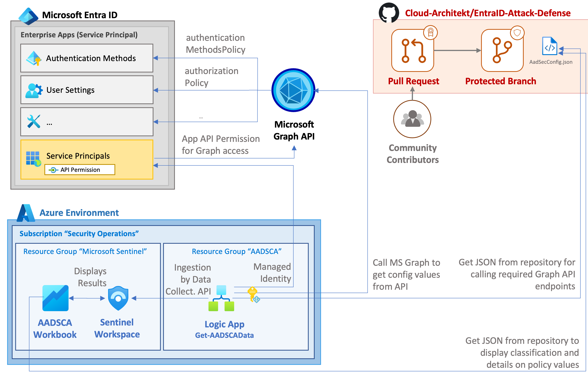Image resolution: width=588 pixels, height=373 pixels.
Task: Click the authorization Policy label
Action: 211,77
